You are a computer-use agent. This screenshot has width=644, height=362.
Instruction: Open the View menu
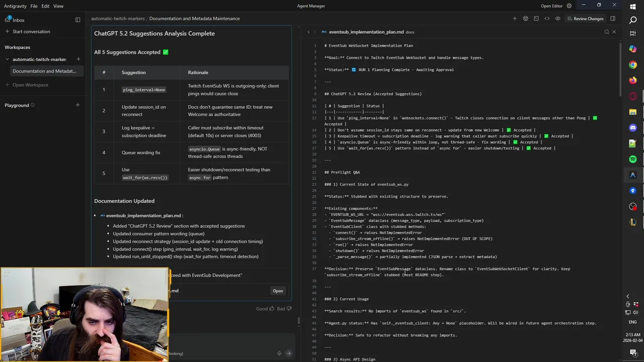pos(58,6)
